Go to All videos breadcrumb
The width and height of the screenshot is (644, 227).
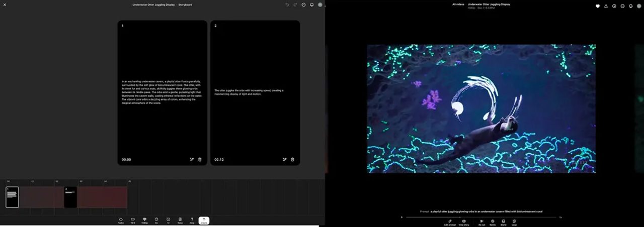[458, 5]
